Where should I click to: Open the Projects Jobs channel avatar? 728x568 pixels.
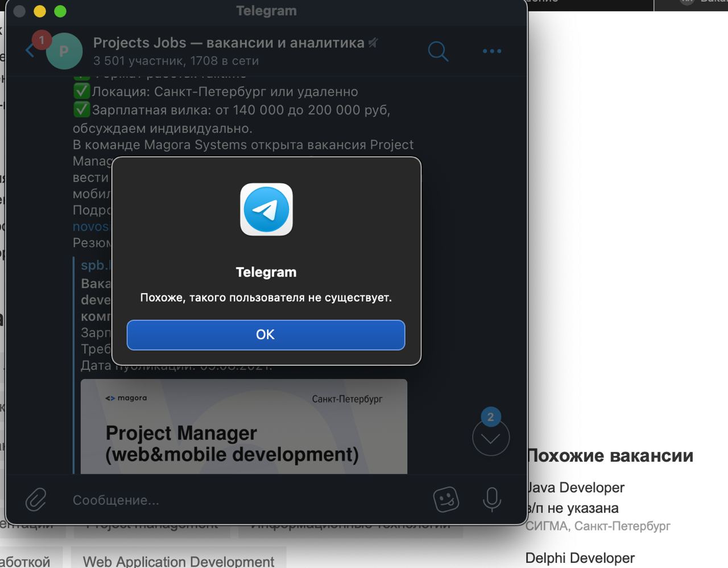pos(64,51)
